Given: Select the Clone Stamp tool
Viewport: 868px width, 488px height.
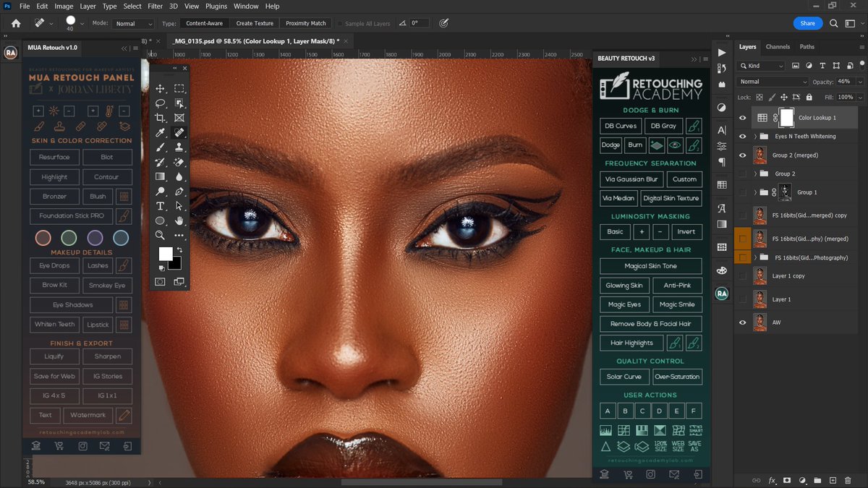Looking at the screenshot, I should [x=179, y=147].
